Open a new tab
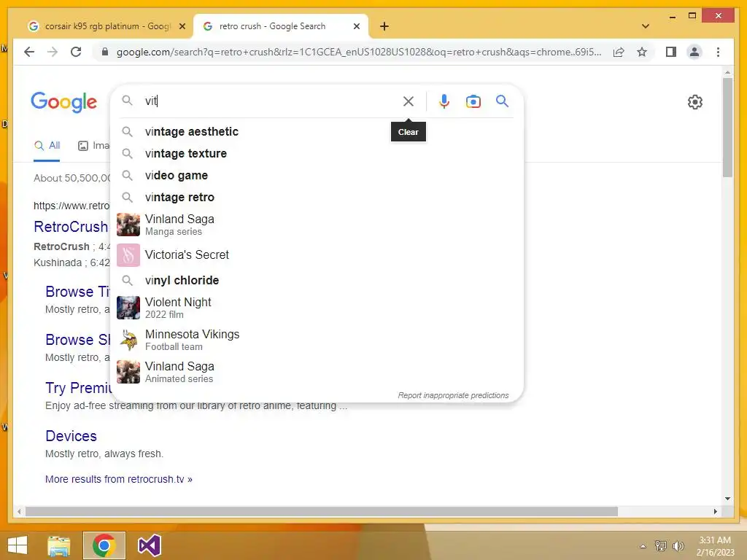 384,26
